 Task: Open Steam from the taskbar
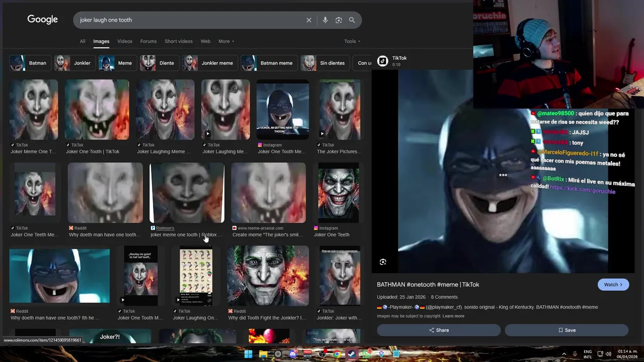[x=352, y=354]
